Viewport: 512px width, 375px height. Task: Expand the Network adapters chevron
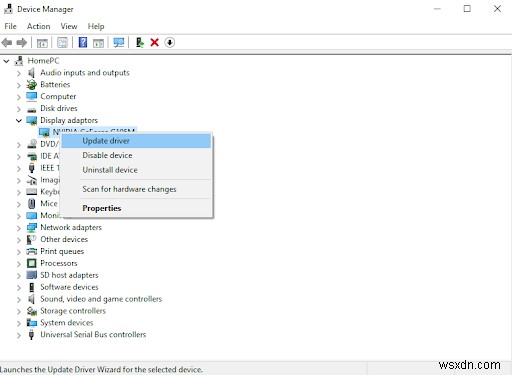click(x=19, y=228)
